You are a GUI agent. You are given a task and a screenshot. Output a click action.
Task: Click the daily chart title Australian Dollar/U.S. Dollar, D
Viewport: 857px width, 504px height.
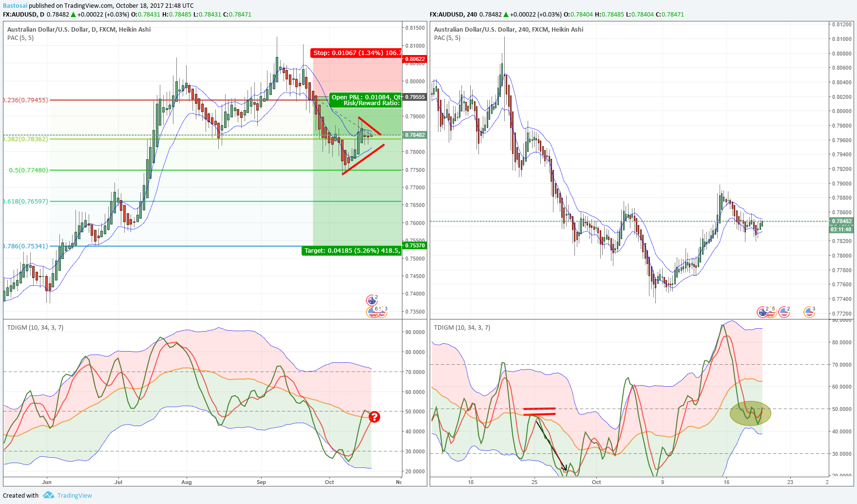tap(79, 29)
